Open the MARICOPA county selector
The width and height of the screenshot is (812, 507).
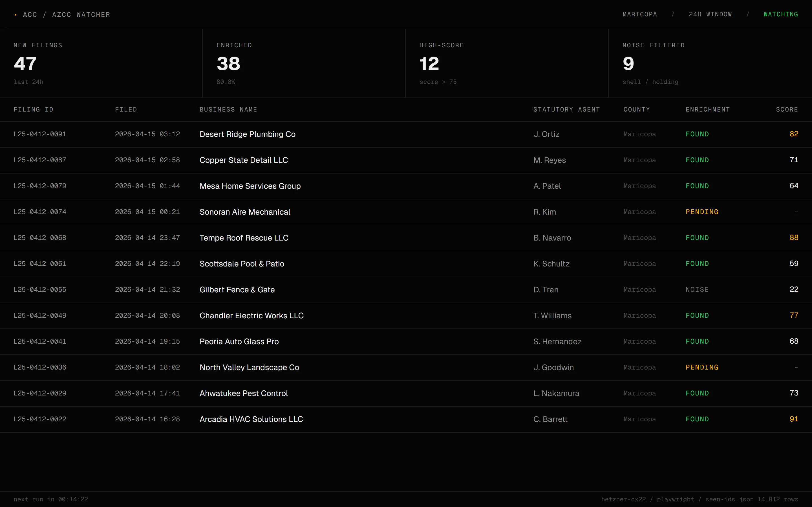(x=639, y=14)
